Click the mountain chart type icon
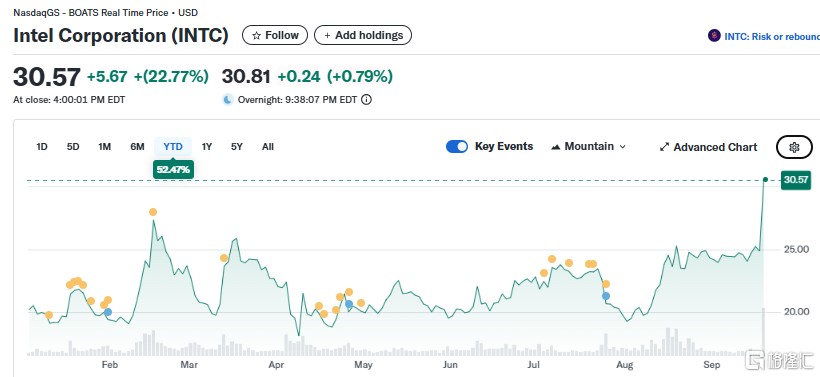The image size is (820, 377). click(x=556, y=147)
